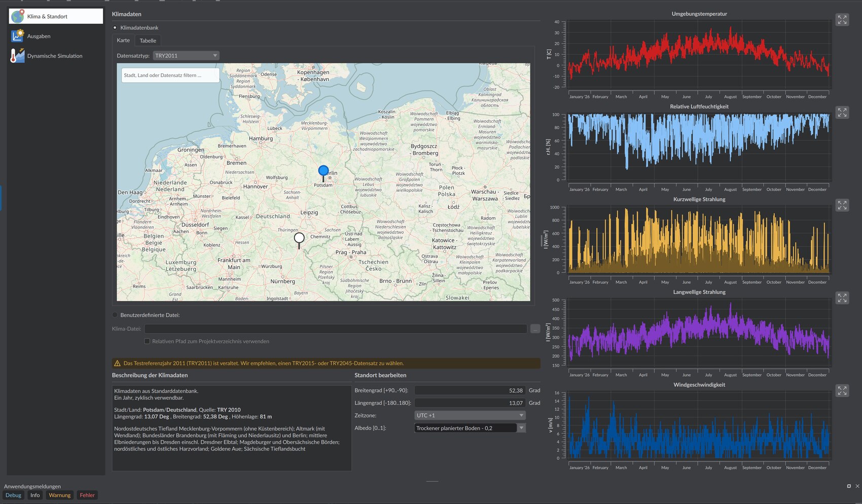Open Dynamische Simulation thermometer icon

(18, 56)
